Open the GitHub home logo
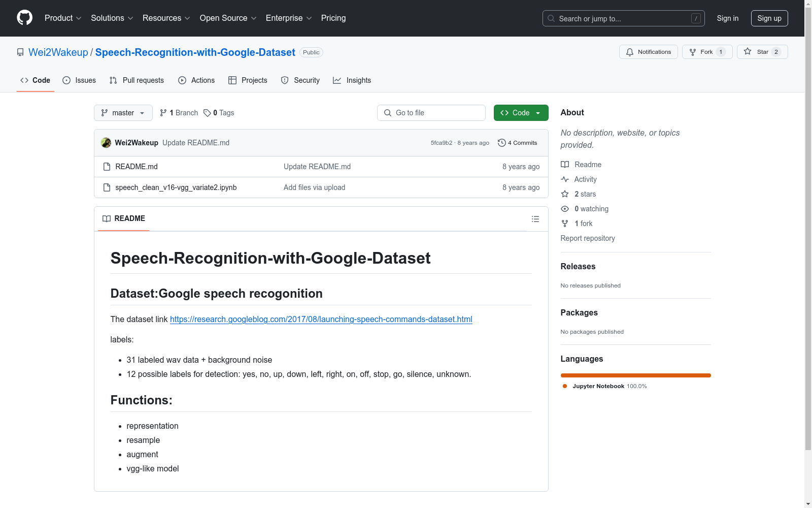The height and width of the screenshot is (508, 812). (x=24, y=18)
